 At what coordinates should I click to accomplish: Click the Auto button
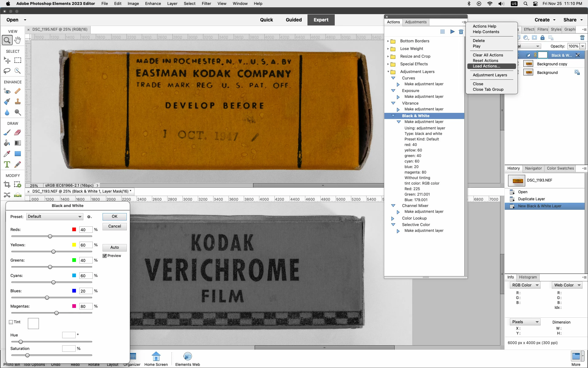(115, 247)
